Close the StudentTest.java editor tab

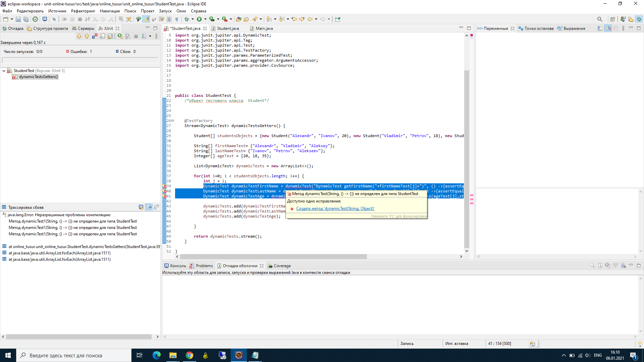(205, 28)
